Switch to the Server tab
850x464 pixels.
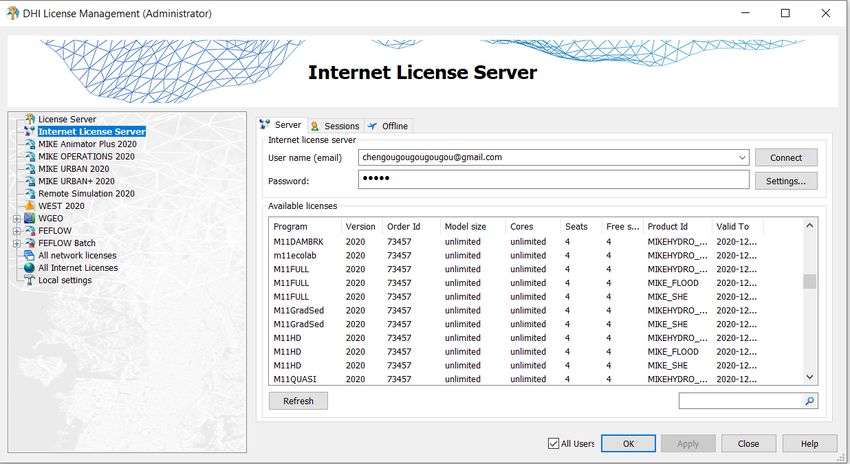click(x=282, y=125)
